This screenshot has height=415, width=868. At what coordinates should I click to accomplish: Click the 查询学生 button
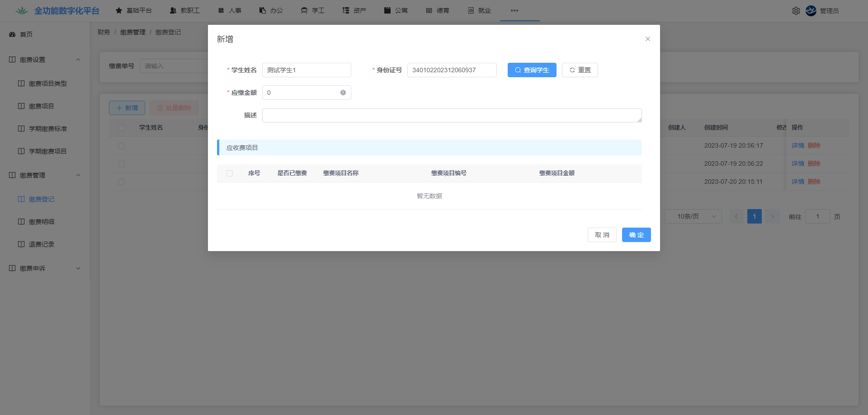point(532,70)
